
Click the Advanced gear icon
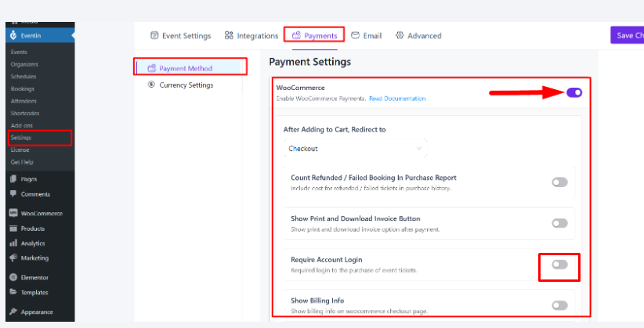coord(400,35)
